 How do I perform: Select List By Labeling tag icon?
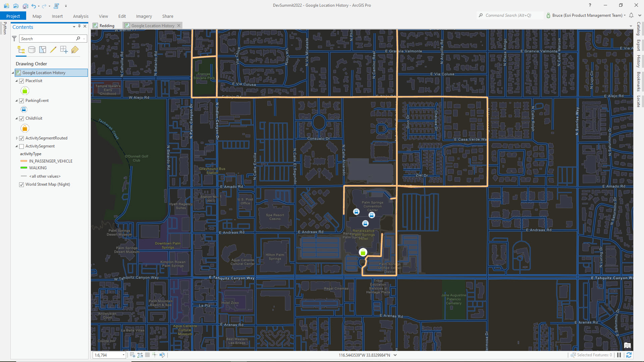(x=74, y=50)
